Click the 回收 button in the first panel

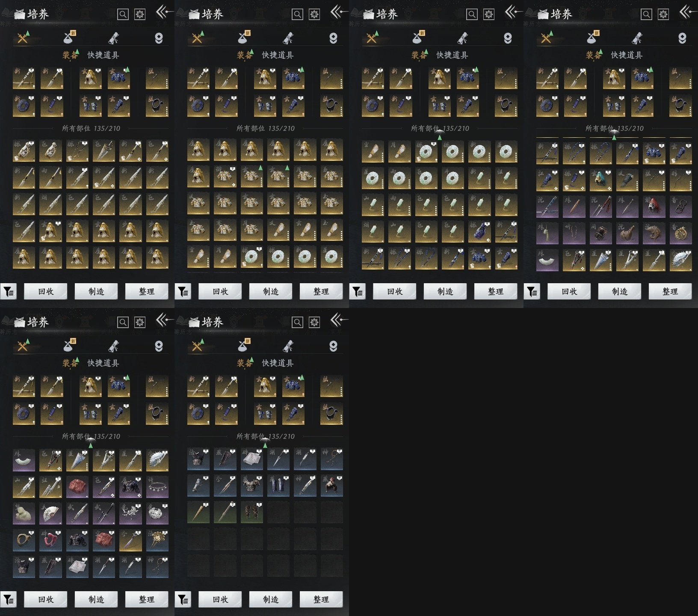tap(46, 291)
